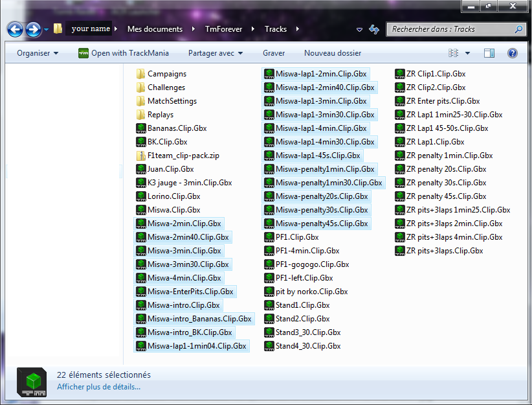The height and width of the screenshot is (405, 532).
Task: Expand the arrow after 'your name'
Action: pyautogui.click(x=116, y=29)
